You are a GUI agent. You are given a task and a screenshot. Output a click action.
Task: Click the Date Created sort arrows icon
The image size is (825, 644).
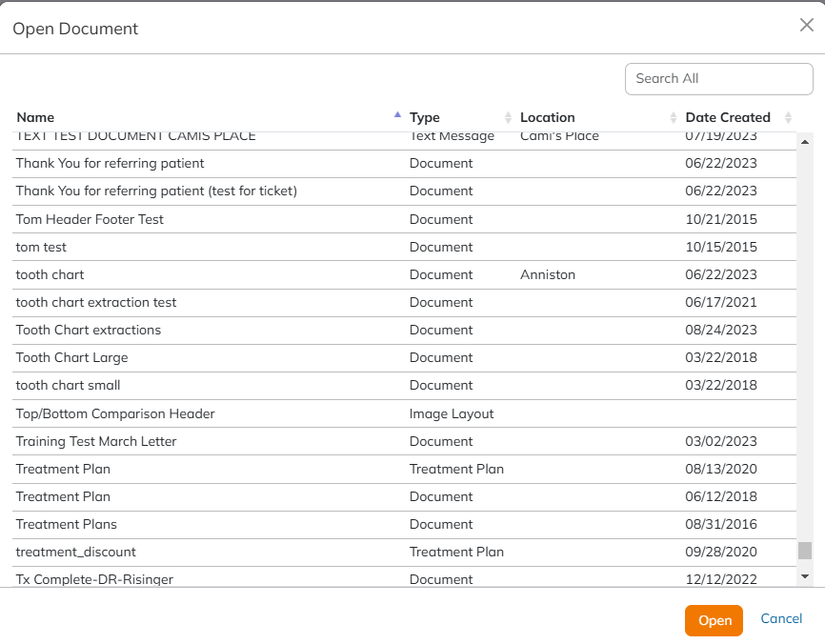(x=788, y=117)
